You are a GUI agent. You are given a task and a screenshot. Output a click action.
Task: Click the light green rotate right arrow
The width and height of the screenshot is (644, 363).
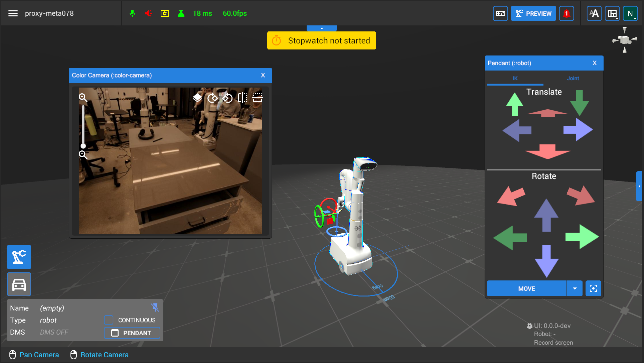point(582,237)
